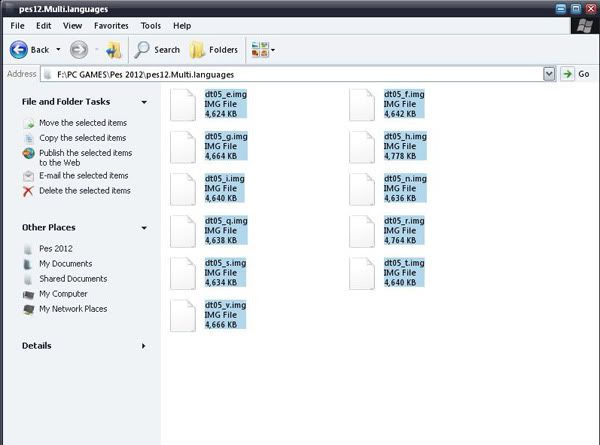600x445 pixels.
Task: Click in the Address path field
Action: pyautogui.click(x=293, y=74)
